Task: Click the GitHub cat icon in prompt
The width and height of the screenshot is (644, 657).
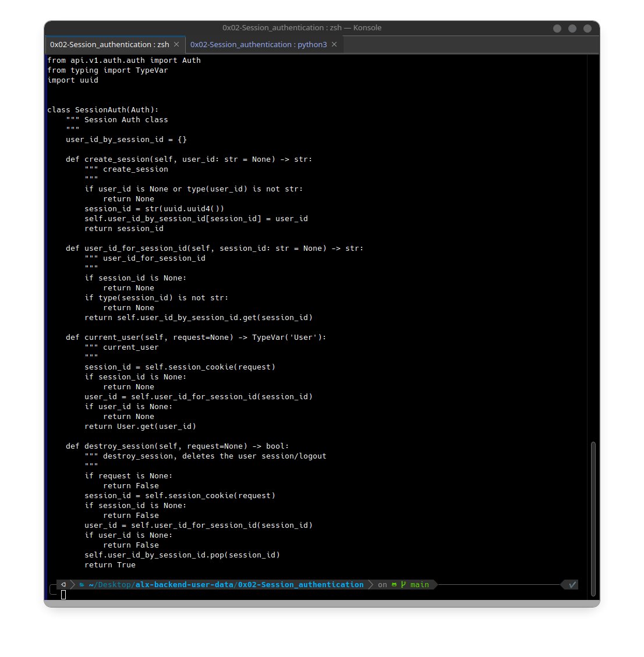Action: (x=394, y=584)
